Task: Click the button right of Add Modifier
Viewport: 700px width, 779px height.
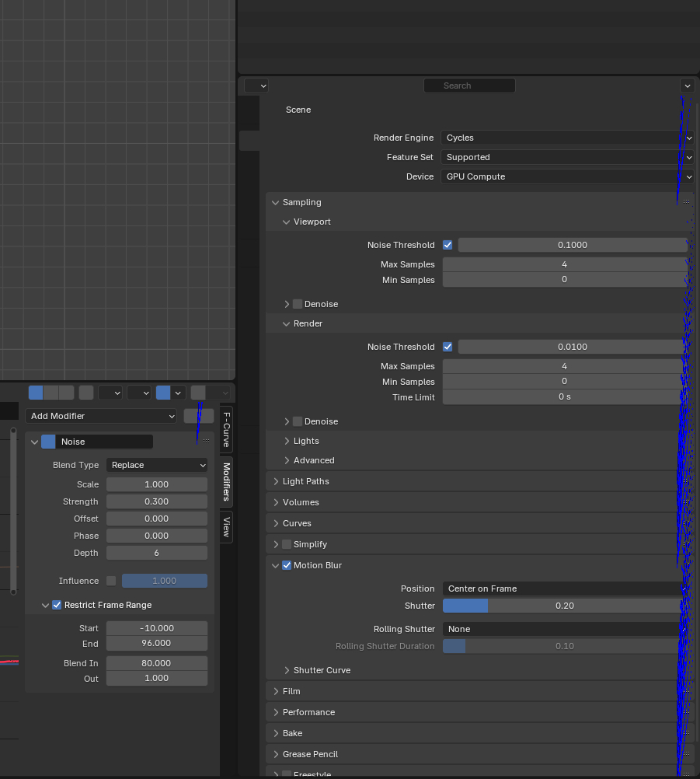Action: pos(198,416)
